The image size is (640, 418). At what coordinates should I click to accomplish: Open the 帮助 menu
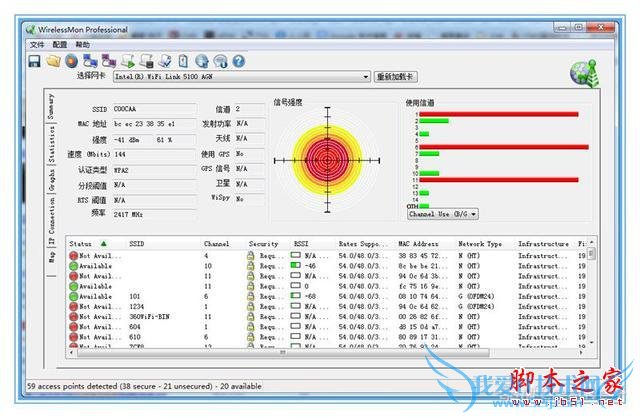tap(83, 44)
